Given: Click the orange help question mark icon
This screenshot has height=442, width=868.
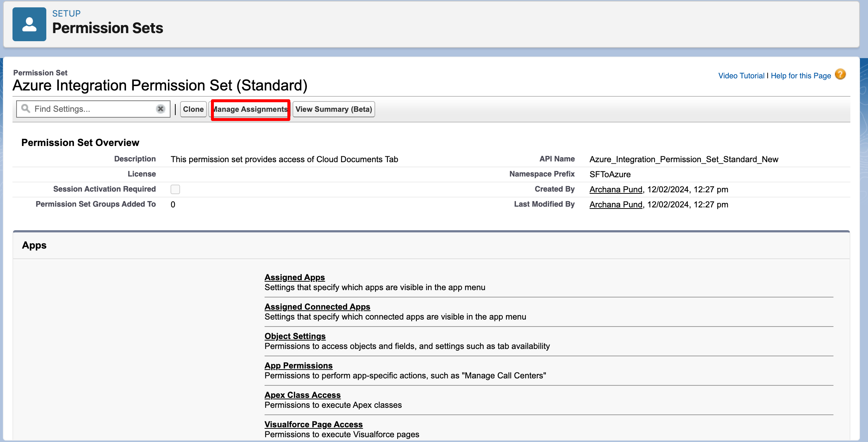Looking at the screenshot, I should tap(840, 75).
